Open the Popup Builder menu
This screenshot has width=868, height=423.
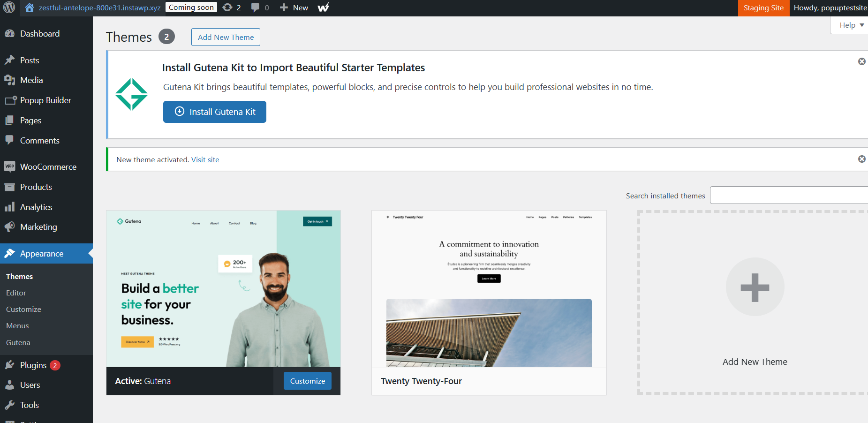tap(46, 100)
